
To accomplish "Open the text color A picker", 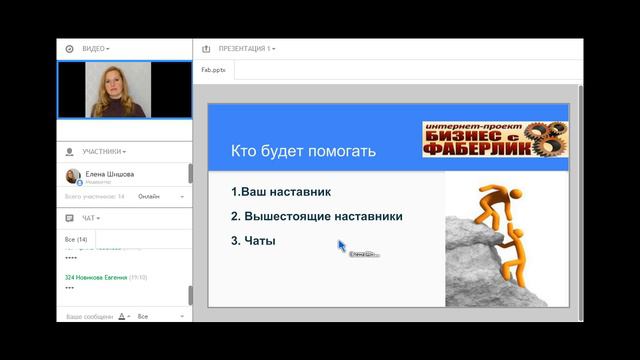I will (124, 316).
